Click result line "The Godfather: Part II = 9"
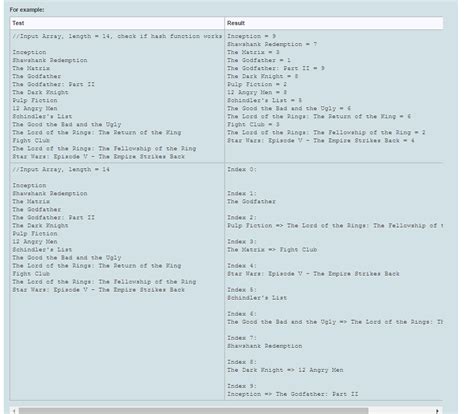474x414 pixels. [x=276, y=68]
